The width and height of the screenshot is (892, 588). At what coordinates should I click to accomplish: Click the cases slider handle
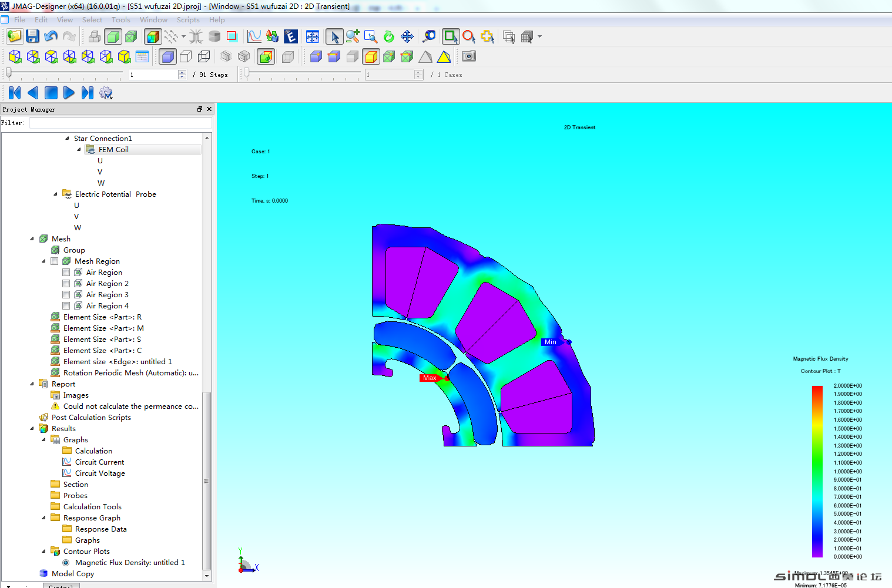click(x=247, y=73)
